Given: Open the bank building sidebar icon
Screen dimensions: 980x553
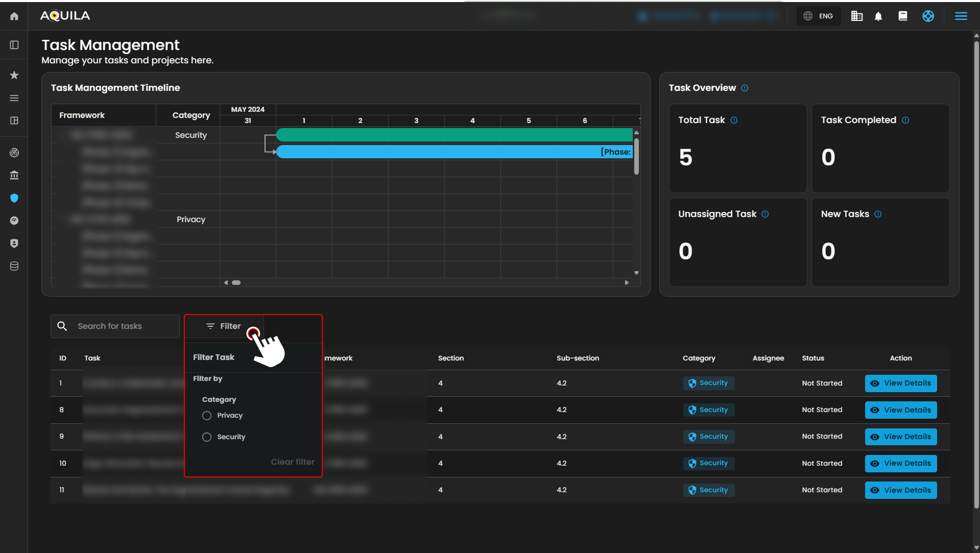Looking at the screenshot, I should (14, 175).
